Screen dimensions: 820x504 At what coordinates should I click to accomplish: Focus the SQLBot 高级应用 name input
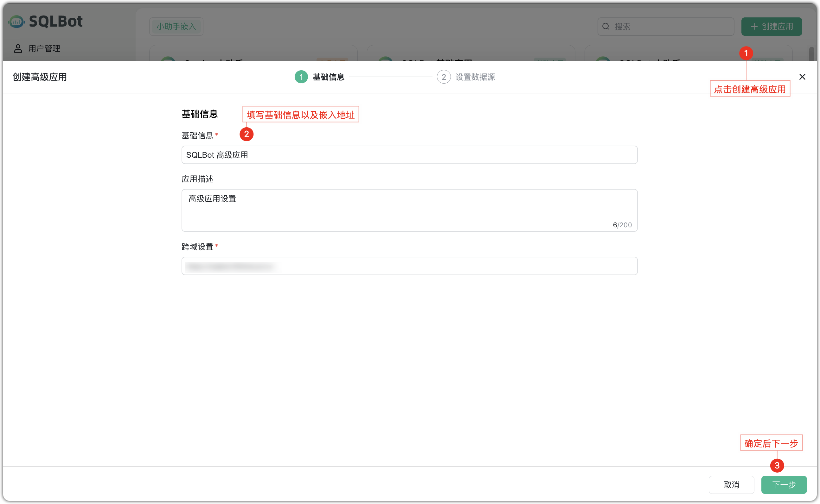(x=410, y=155)
